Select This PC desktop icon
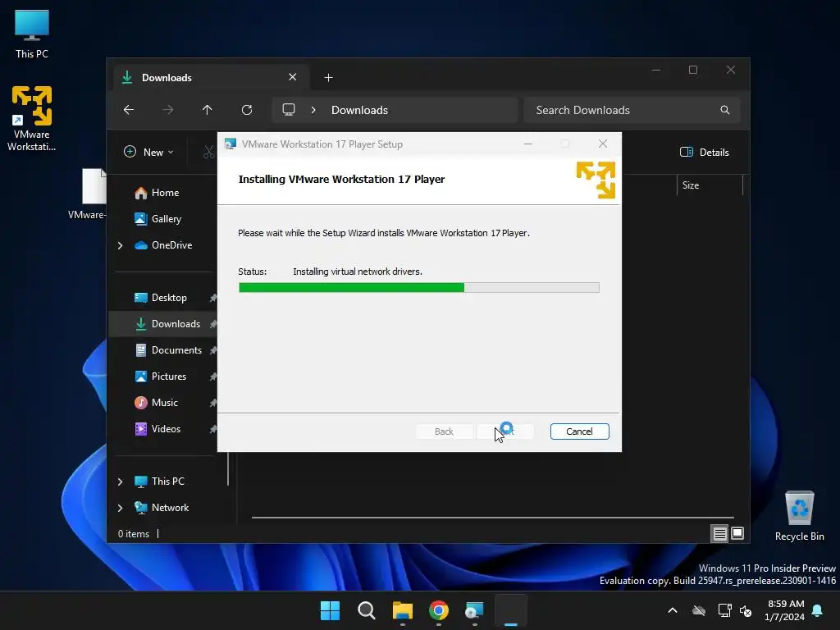 tap(32, 34)
